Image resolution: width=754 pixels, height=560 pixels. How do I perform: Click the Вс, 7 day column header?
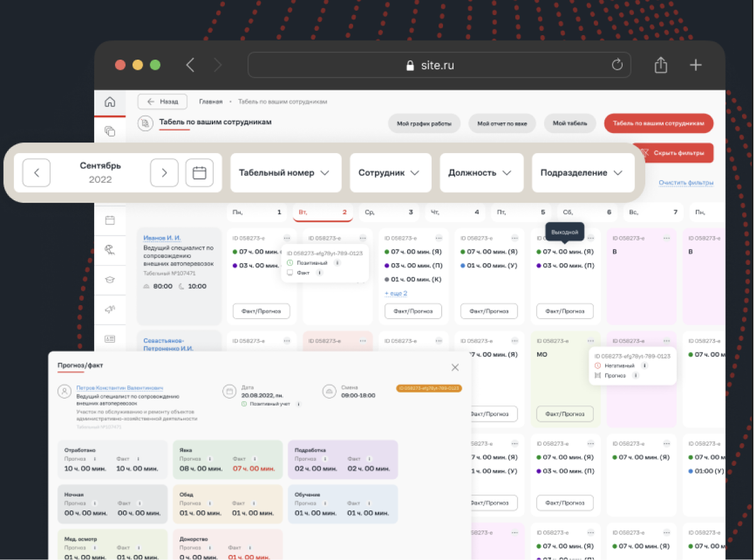[x=653, y=212]
